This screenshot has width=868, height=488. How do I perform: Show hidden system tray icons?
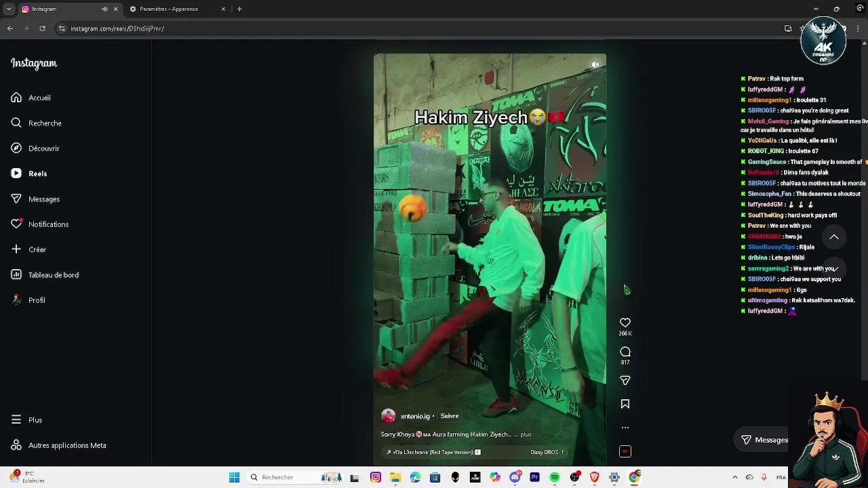click(x=735, y=477)
